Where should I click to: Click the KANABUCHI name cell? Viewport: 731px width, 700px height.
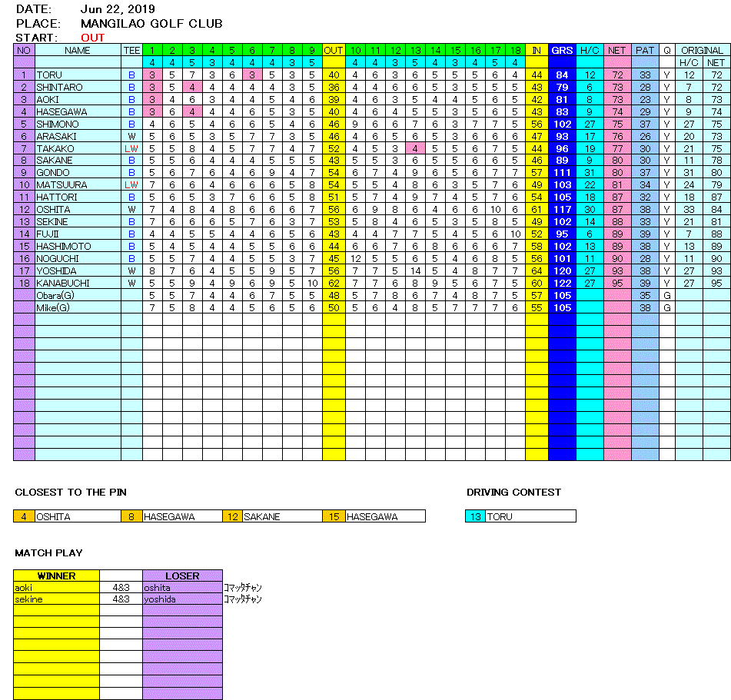point(64,284)
